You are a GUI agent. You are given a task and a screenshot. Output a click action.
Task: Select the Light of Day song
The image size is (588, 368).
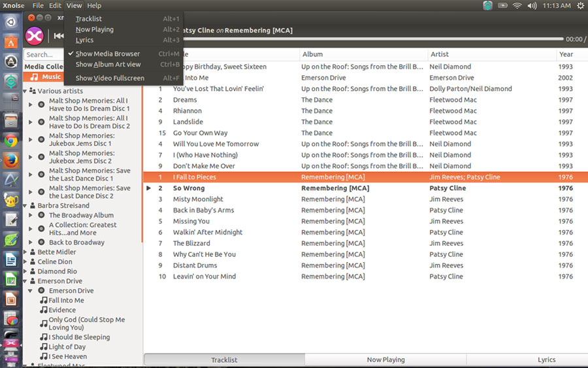[67, 346]
